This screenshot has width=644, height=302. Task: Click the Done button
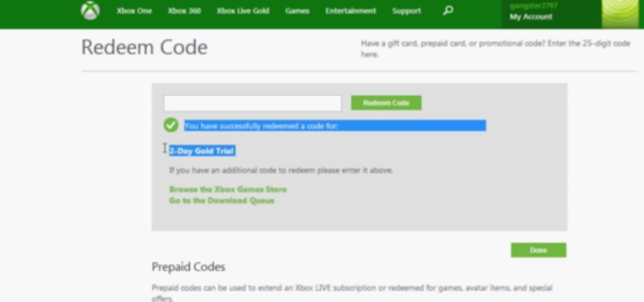(538, 250)
